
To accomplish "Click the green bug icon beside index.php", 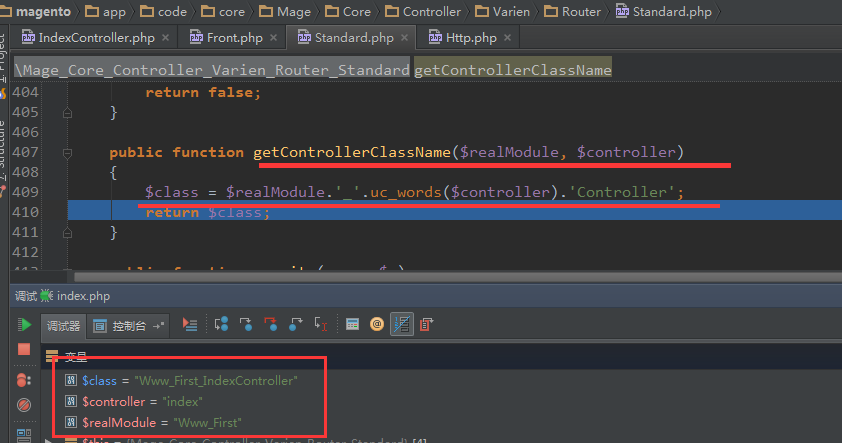I will click(47, 296).
